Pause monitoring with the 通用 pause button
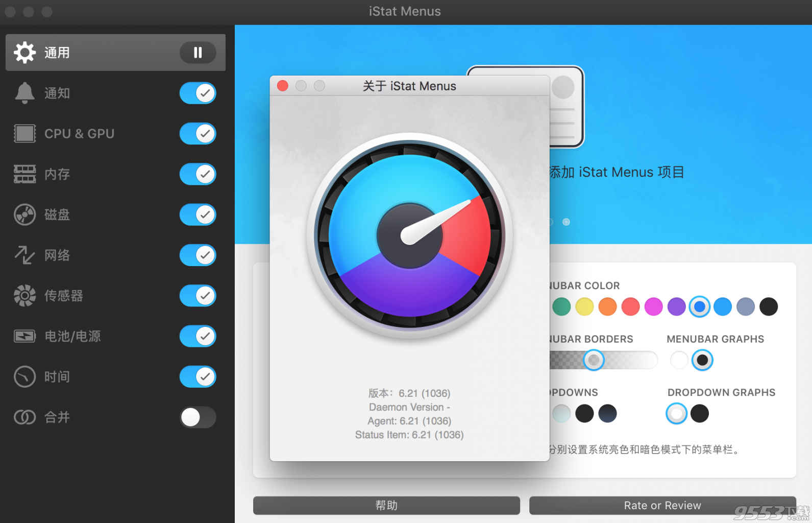This screenshot has height=523, width=812. click(x=198, y=53)
